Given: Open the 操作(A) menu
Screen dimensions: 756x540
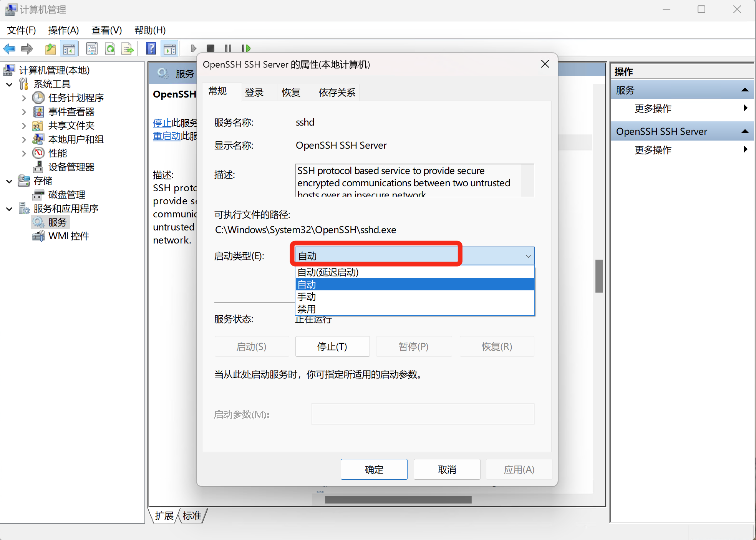Looking at the screenshot, I should coord(64,30).
